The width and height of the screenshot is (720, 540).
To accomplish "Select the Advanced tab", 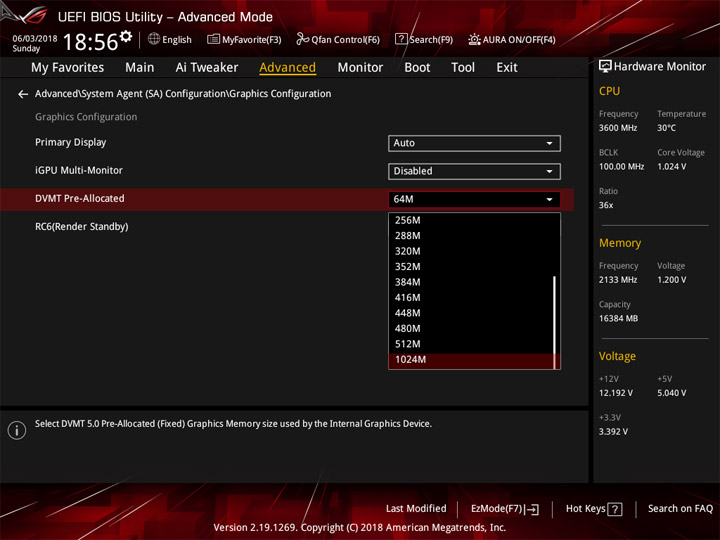I will [287, 68].
